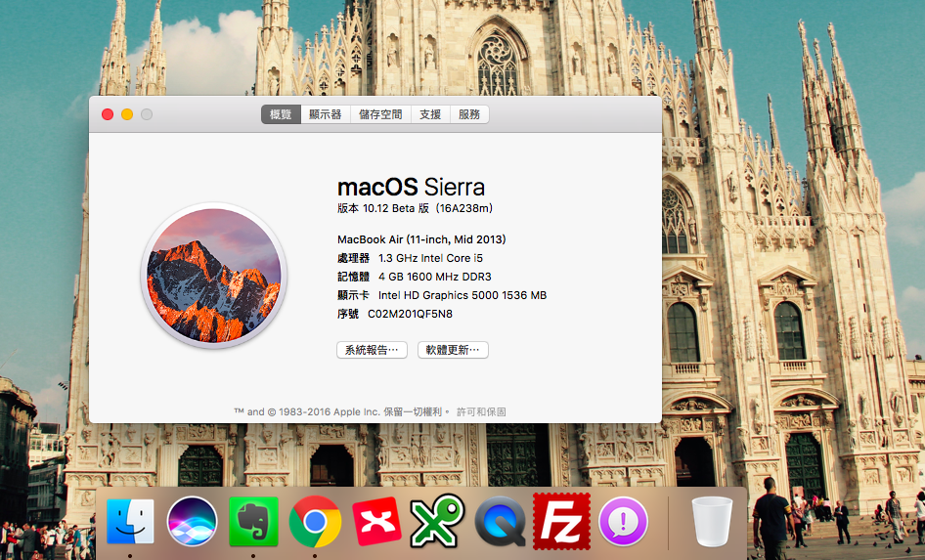Click Intel HD Graphics 5000 1536 MB text

462,295
